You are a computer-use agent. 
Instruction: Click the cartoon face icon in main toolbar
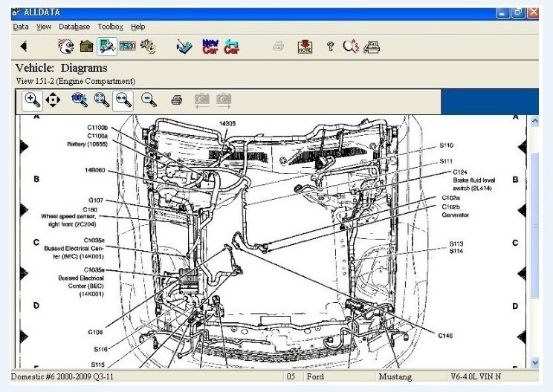tap(66, 47)
